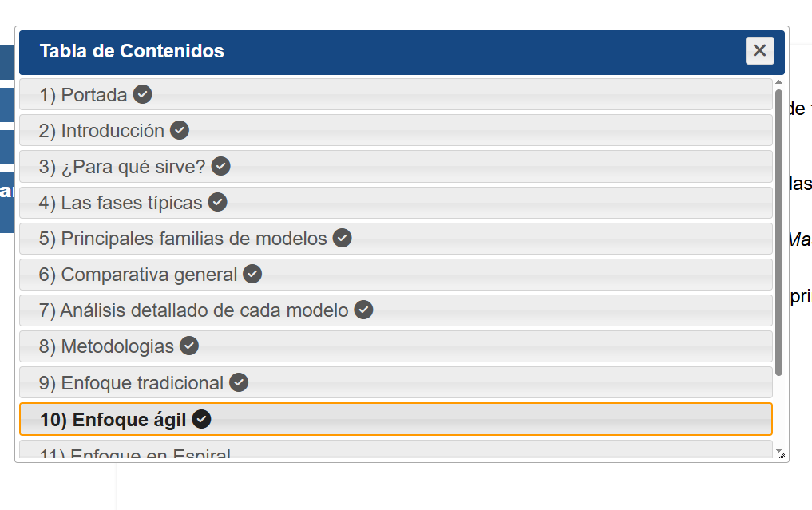Click the checkmark next to Comparativa general
Viewport: 812px width, 510px height.
(x=252, y=274)
